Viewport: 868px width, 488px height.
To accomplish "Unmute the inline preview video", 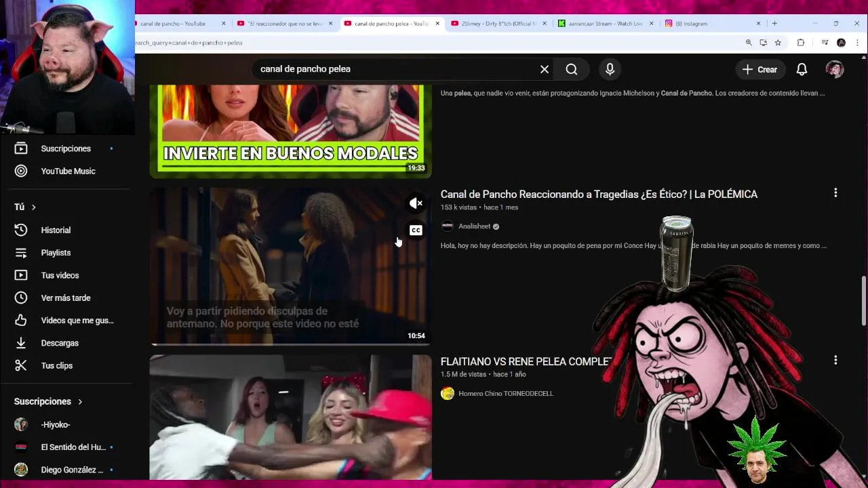I will click(x=416, y=203).
